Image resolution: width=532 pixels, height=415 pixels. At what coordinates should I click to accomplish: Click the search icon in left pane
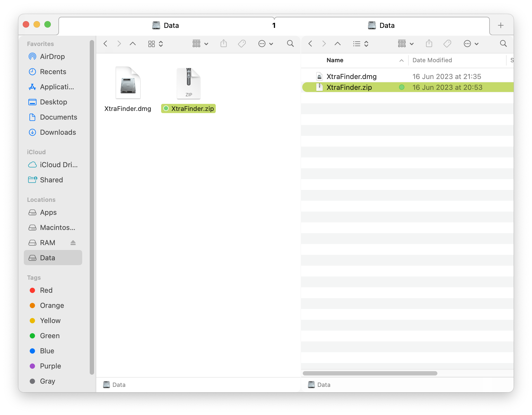[290, 44]
